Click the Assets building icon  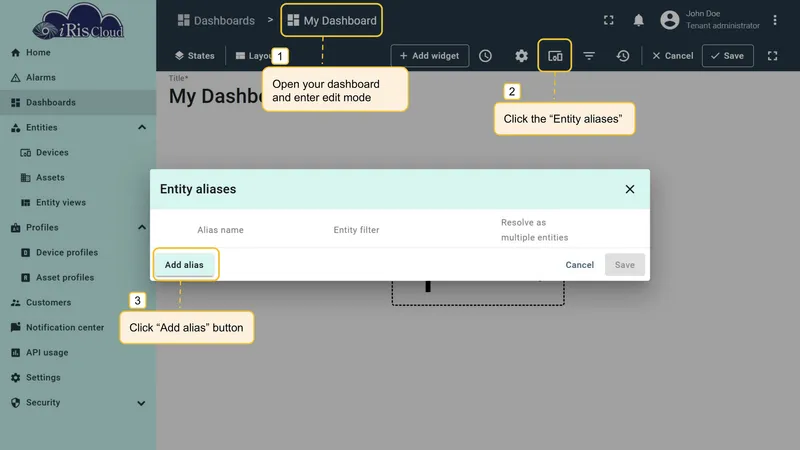point(26,178)
